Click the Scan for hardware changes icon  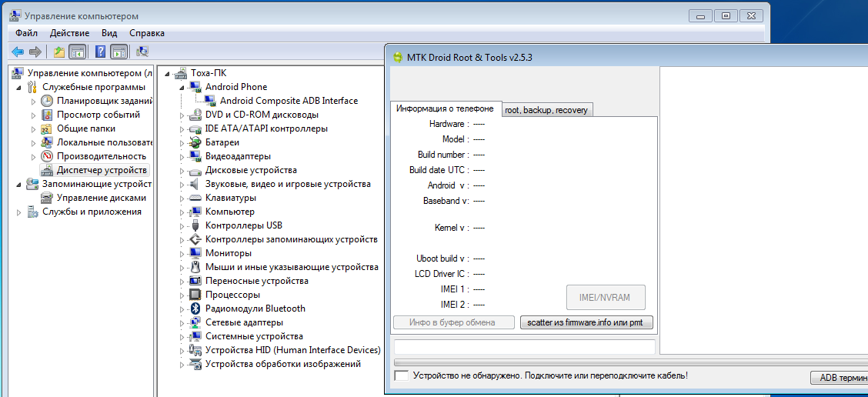coord(142,52)
